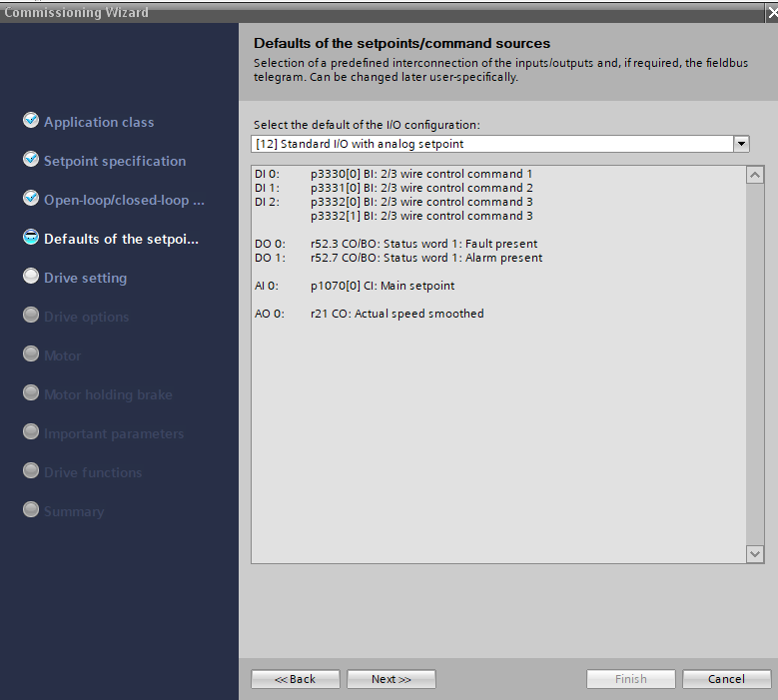The height and width of the screenshot is (700, 778).
Task: Select the Defaults of the setpoi... step
Action: (x=121, y=239)
